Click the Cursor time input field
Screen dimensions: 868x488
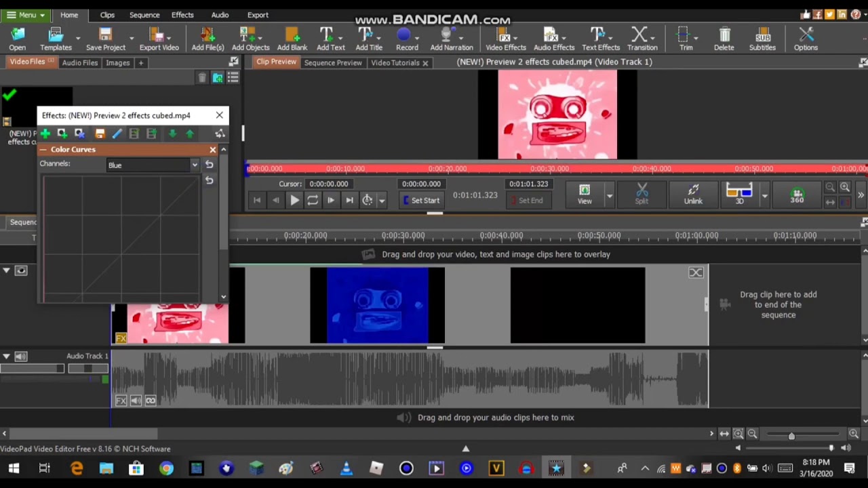coord(328,184)
